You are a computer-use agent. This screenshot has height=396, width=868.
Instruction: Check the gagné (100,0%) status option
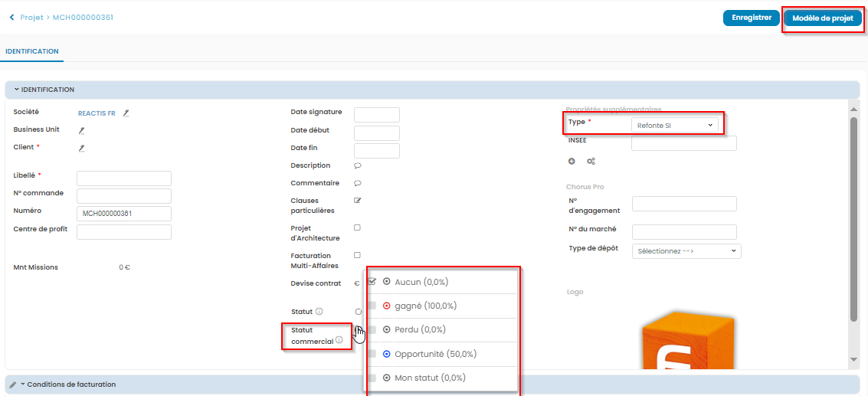pyautogui.click(x=372, y=306)
